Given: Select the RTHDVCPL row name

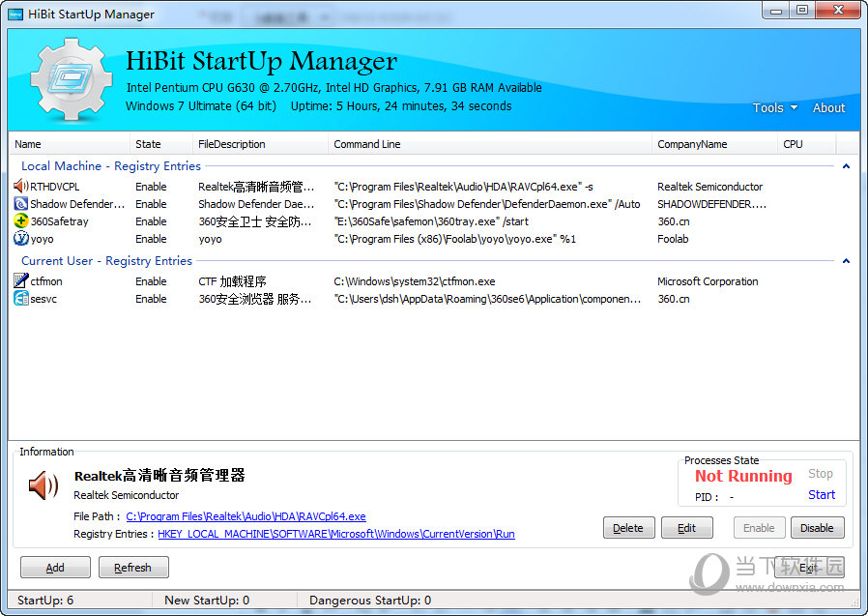Looking at the screenshot, I should point(55,187).
